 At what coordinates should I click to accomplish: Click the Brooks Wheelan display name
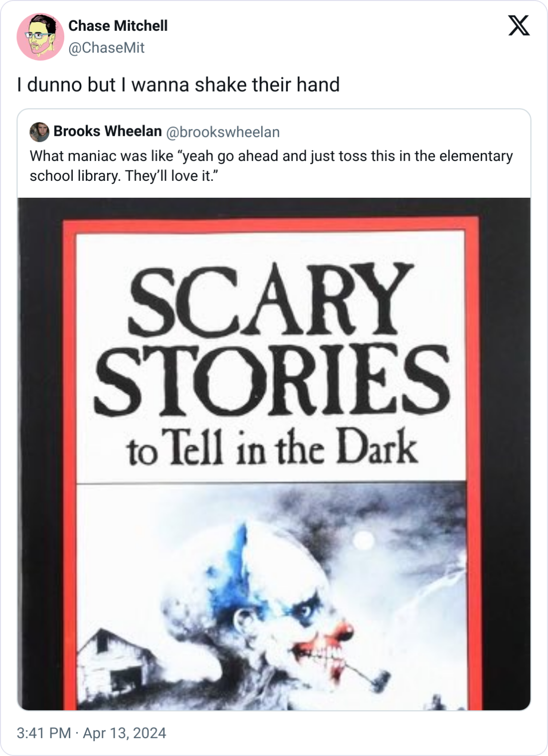tap(108, 131)
